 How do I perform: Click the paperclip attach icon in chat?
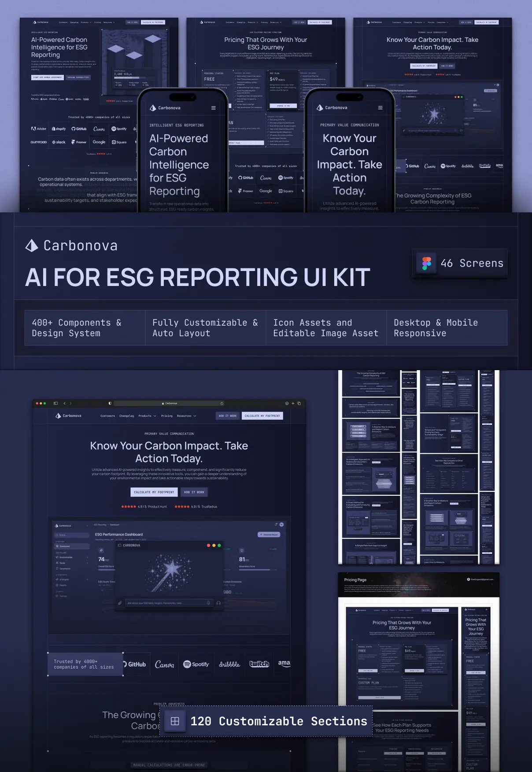pos(120,603)
